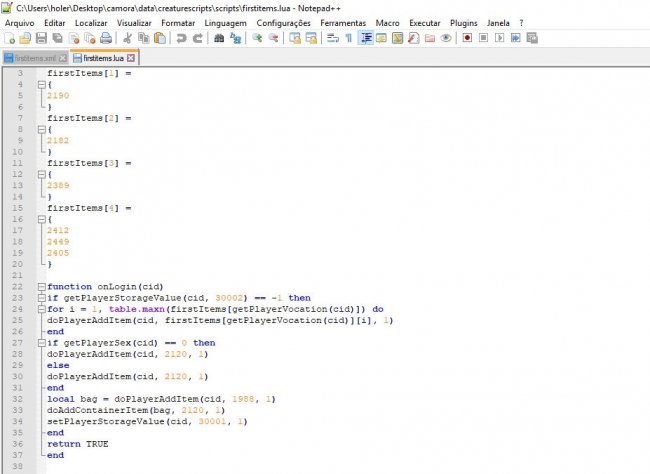Open the Linguagem menu
This screenshot has width=650, height=474.
click(x=226, y=23)
